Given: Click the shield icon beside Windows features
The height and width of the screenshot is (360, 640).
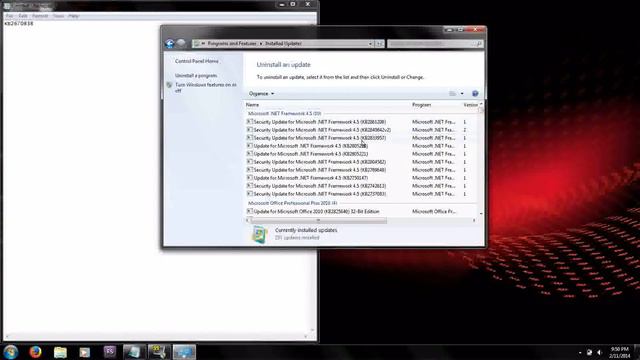Looking at the screenshot, I should click(169, 85).
